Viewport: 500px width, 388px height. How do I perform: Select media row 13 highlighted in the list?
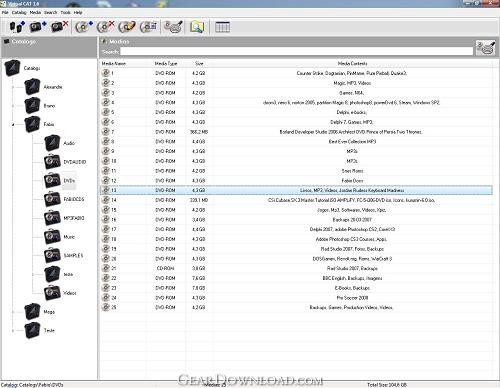[x=296, y=190]
